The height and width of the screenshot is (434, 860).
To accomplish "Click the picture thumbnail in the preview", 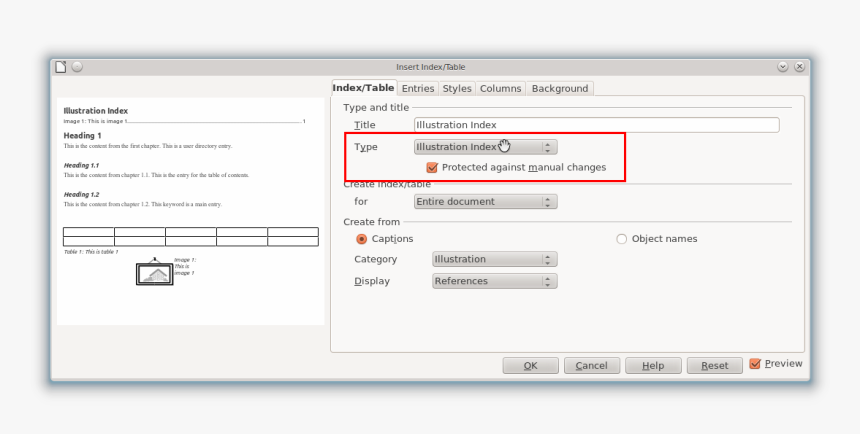I will [155, 273].
